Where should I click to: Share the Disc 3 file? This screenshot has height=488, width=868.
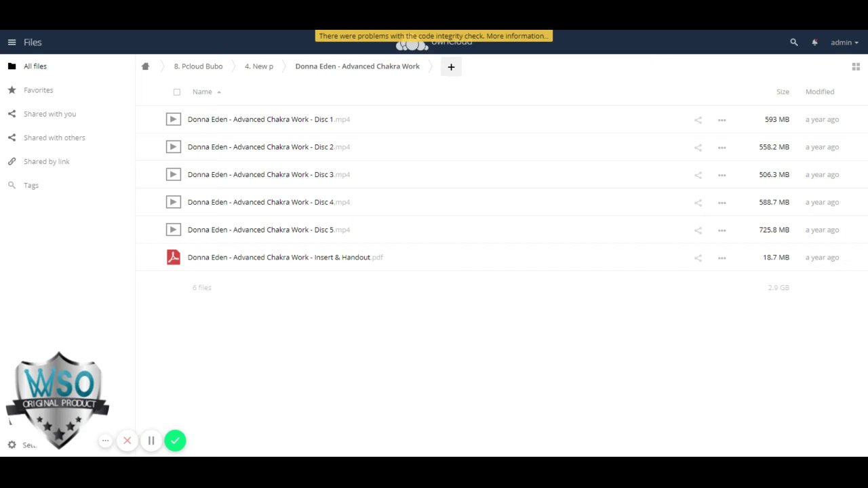pos(698,175)
